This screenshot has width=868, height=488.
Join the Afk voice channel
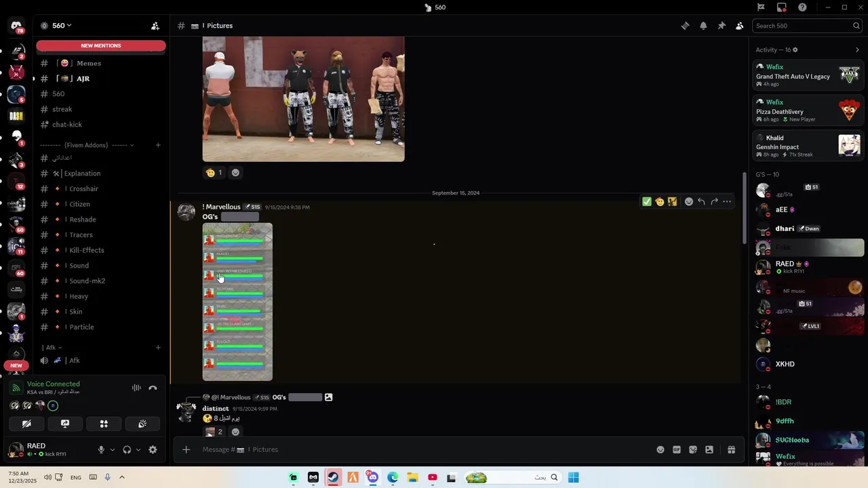click(x=100, y=361)
